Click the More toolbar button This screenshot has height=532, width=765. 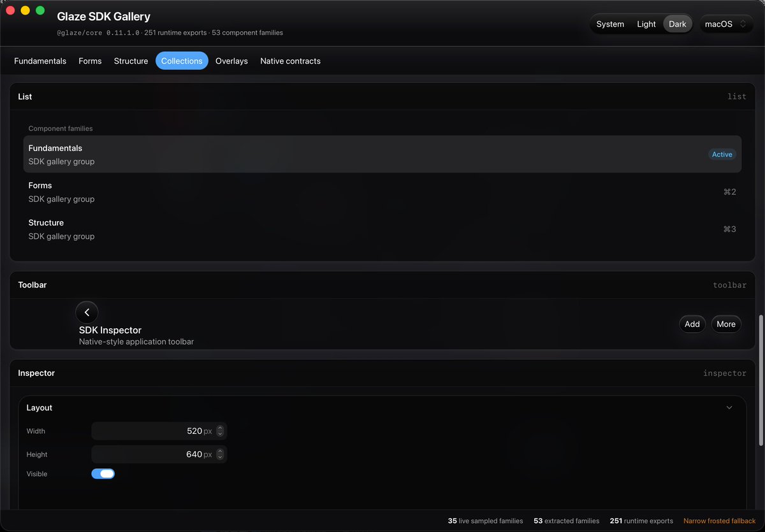726,324
